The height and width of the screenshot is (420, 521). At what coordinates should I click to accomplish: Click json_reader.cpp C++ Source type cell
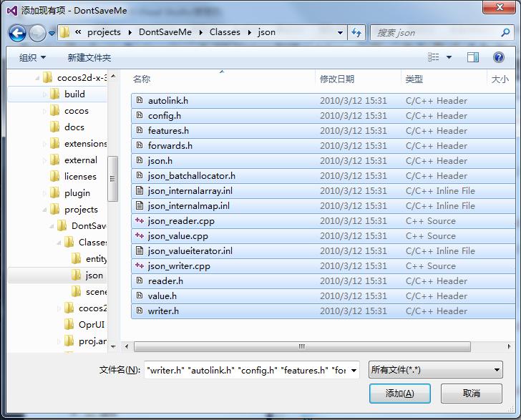point(431,220)
